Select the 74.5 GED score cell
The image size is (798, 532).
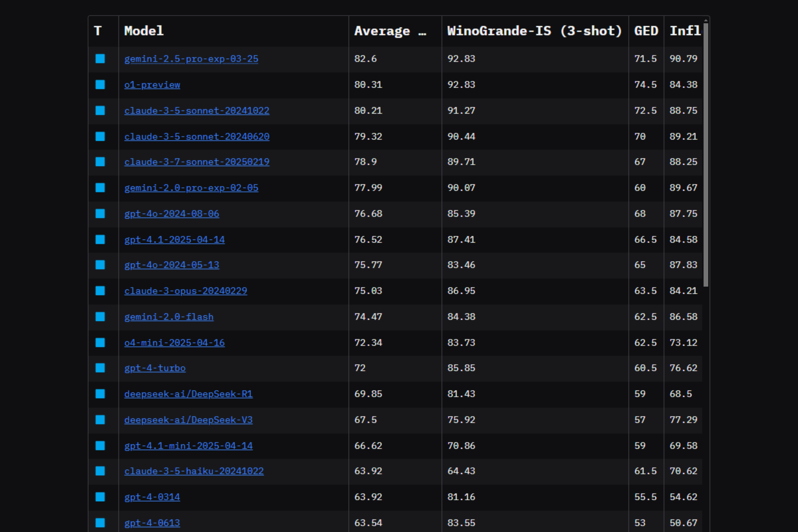(646, 85)
